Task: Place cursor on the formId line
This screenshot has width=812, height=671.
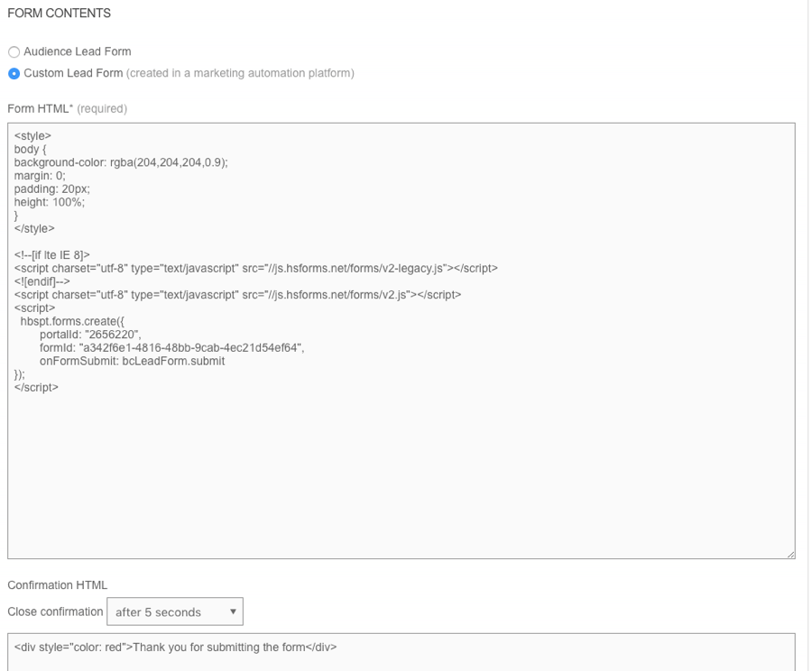Action: pos(171,348)
